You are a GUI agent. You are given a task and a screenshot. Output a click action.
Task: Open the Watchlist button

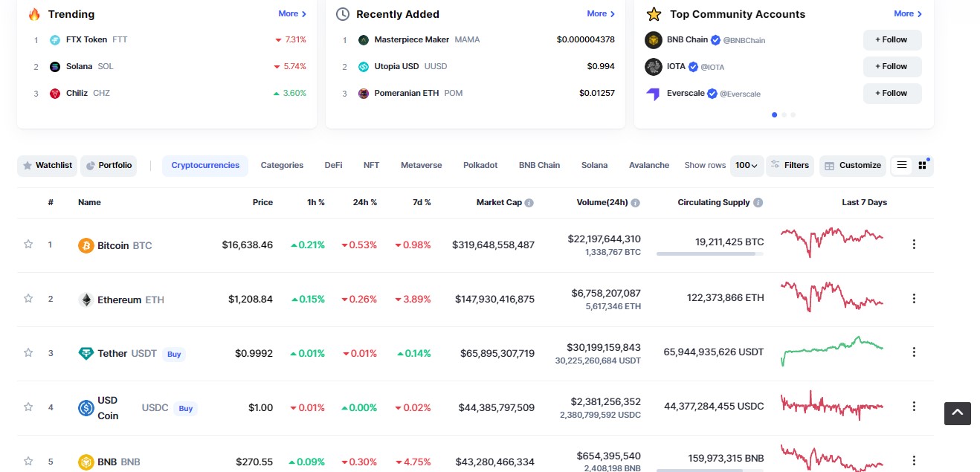(x=48, y=166)
